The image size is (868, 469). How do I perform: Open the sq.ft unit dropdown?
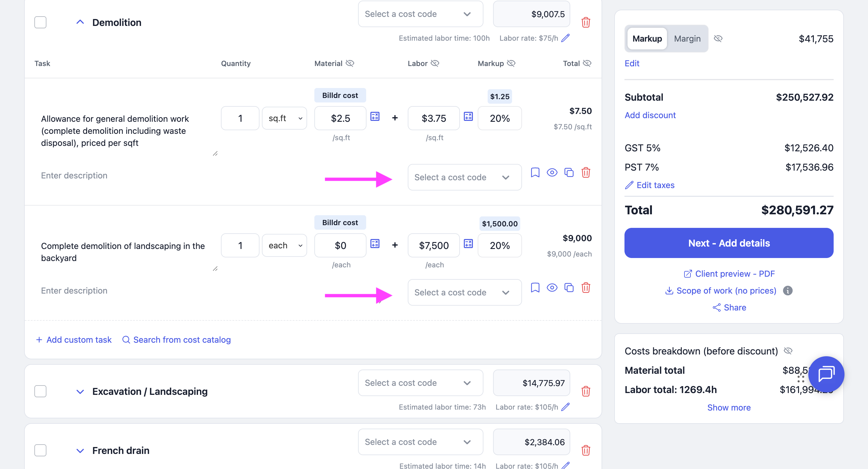(x=285, y=118)
